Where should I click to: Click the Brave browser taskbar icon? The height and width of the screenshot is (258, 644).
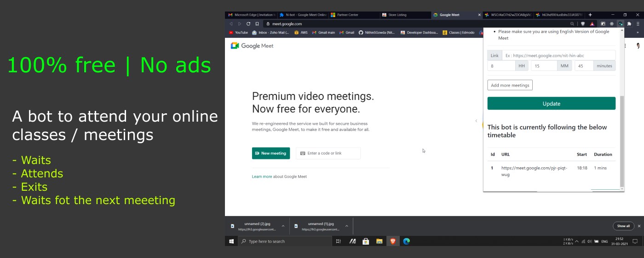point(393,241)
